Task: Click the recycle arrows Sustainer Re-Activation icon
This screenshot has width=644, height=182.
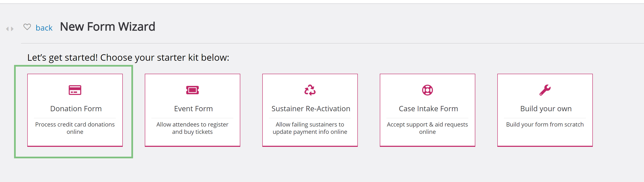Action: point(310,90)
